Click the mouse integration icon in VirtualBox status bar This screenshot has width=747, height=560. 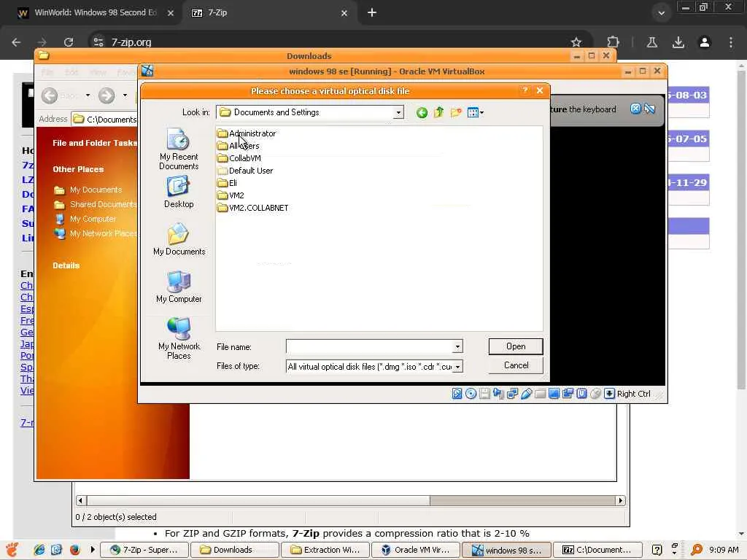595,393
